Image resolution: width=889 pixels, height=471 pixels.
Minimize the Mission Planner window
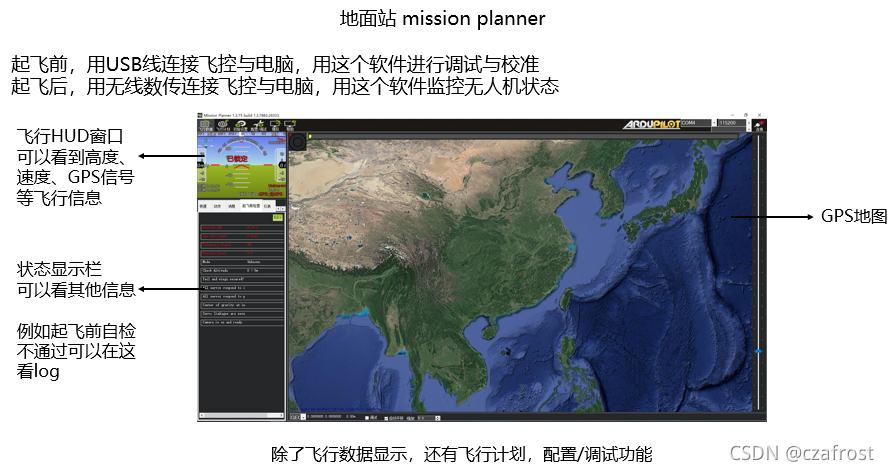coord(733,115)
